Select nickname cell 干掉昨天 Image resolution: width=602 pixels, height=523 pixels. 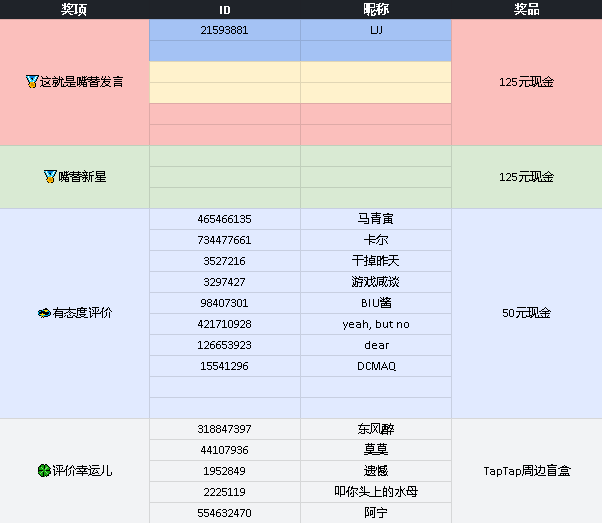coord(376,261)
